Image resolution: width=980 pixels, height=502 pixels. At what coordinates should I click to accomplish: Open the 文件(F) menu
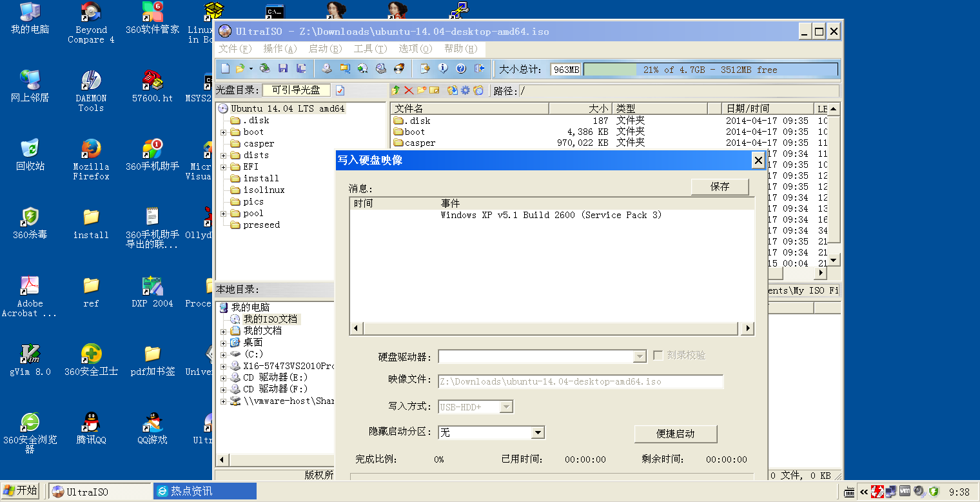coord(235,49)
